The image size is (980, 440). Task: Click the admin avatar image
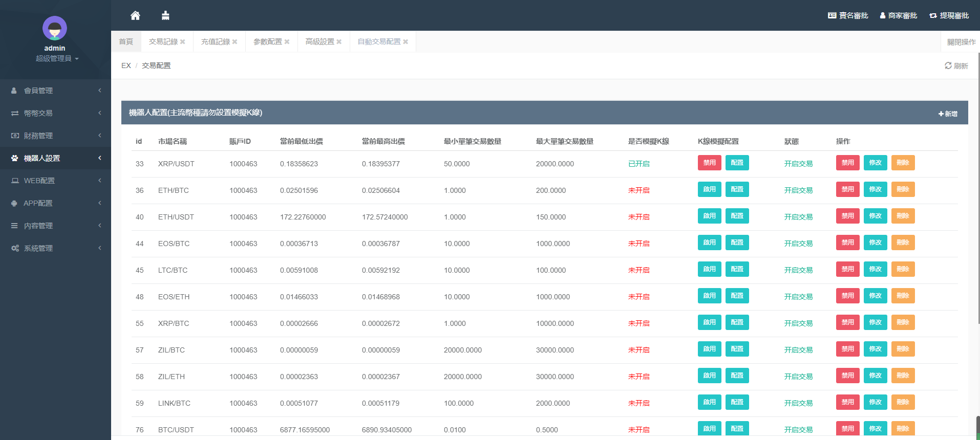point(55,28)
